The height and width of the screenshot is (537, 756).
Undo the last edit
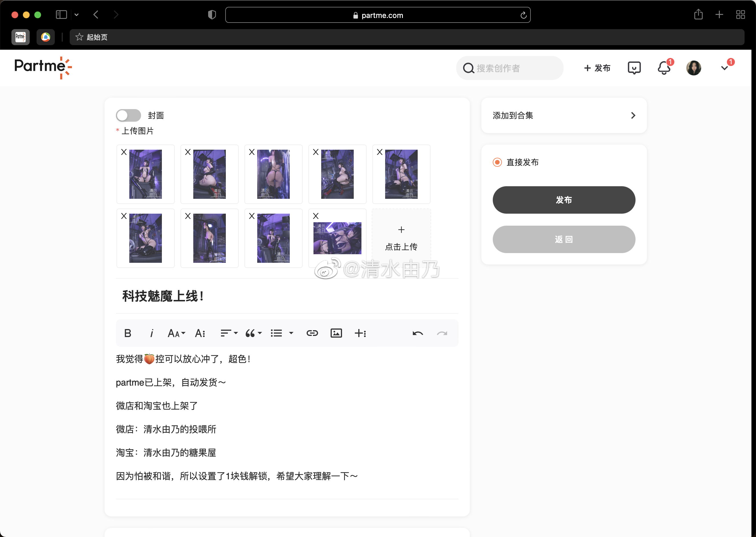coord(418,333)
